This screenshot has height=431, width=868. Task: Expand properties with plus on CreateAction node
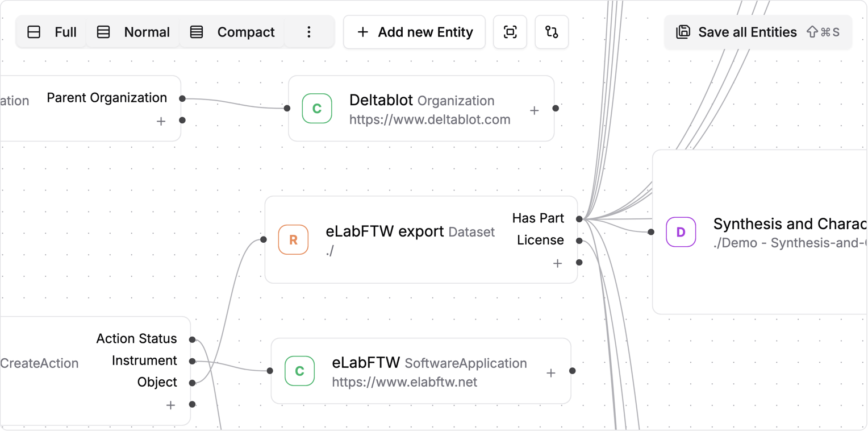pos(170,405)
